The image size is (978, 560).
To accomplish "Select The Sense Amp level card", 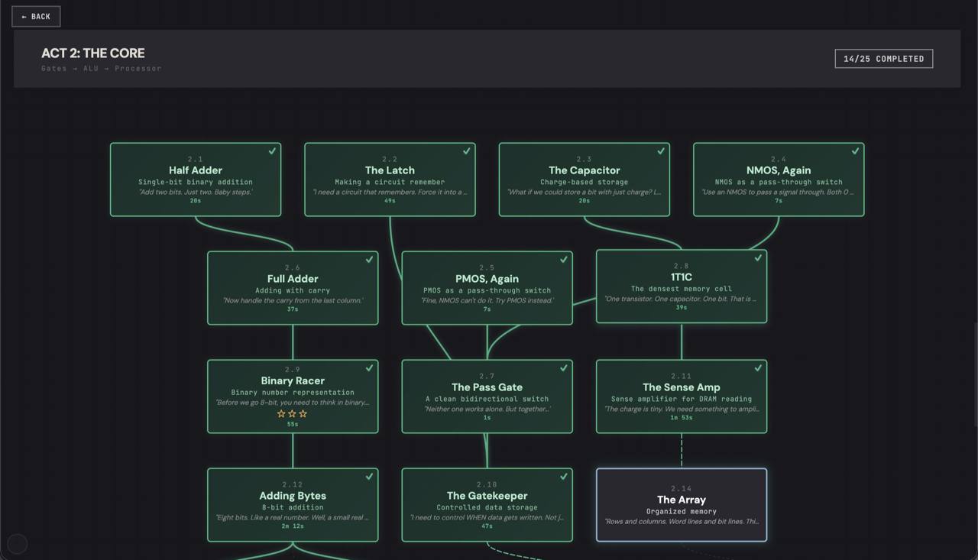I will click(681, 397).
